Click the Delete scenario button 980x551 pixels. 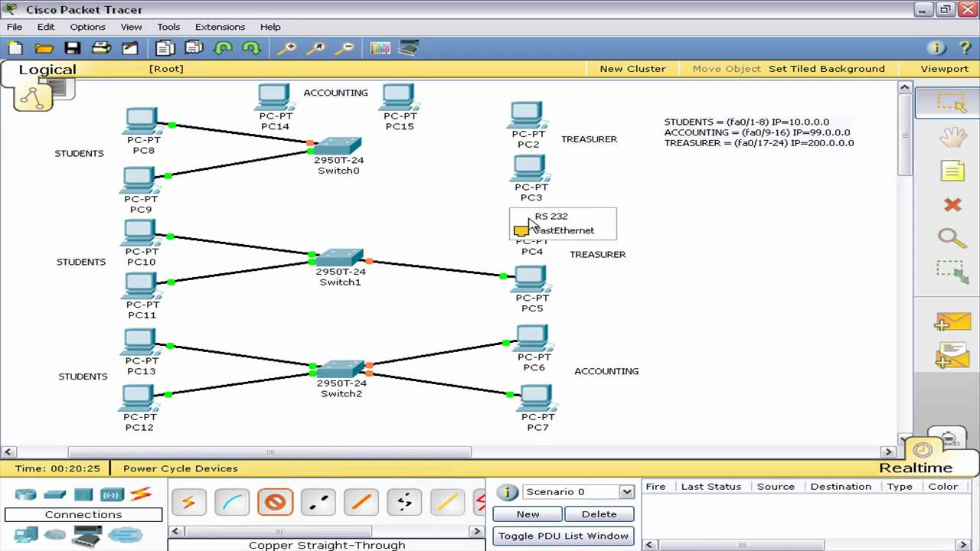click(x=599, y=514)
